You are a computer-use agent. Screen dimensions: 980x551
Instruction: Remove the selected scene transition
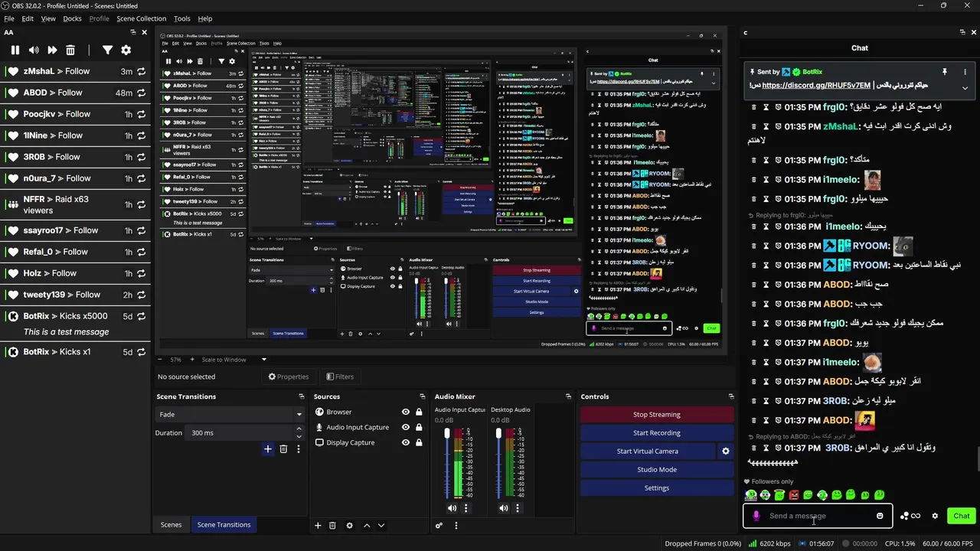tap(283, 449)
